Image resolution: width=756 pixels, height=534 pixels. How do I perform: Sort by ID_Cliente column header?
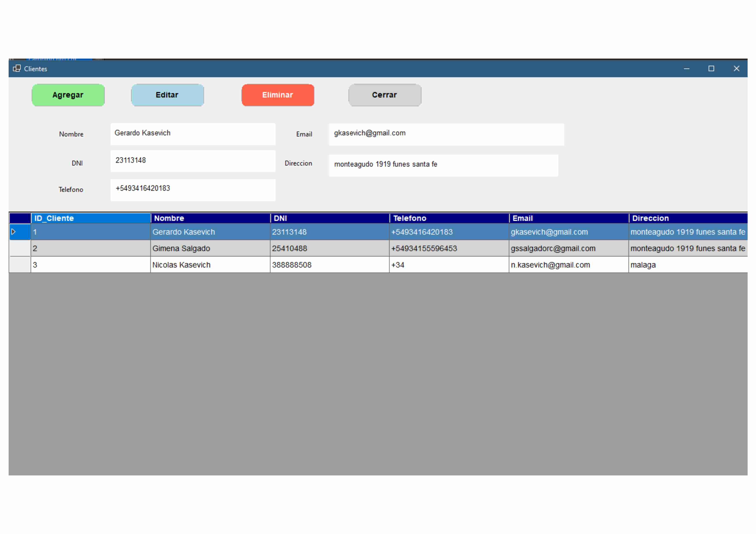tap(91, 218)
